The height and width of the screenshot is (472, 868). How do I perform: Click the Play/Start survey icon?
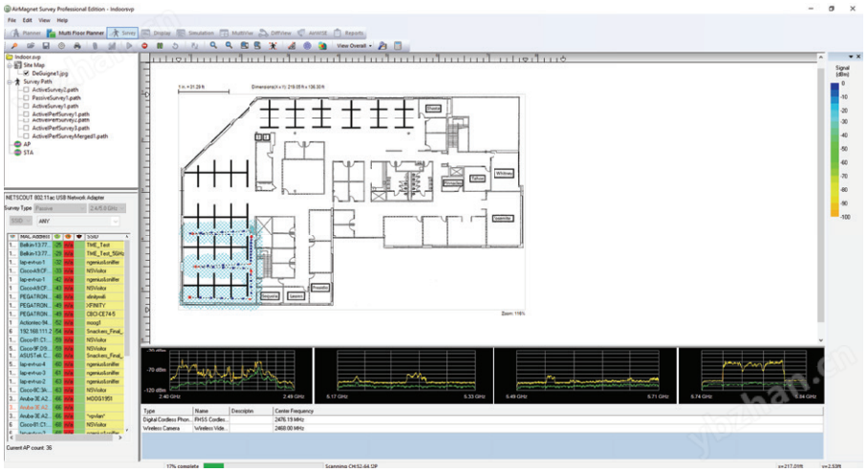pos(128,45)
